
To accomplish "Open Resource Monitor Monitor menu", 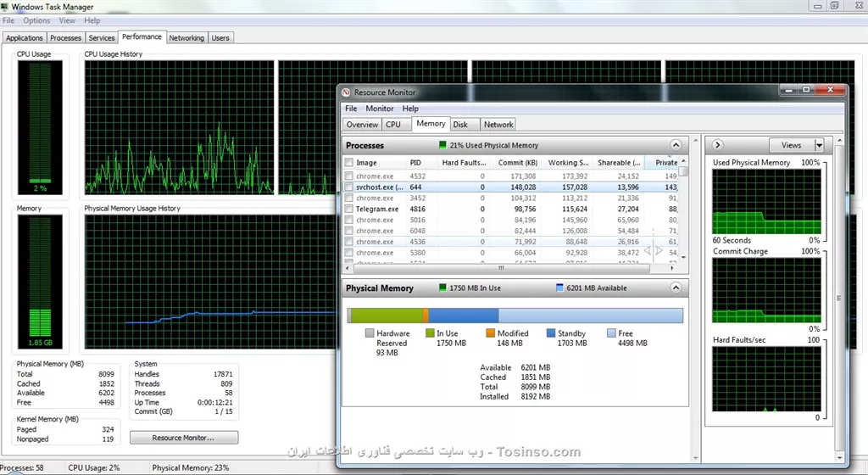I will point(379,109).
